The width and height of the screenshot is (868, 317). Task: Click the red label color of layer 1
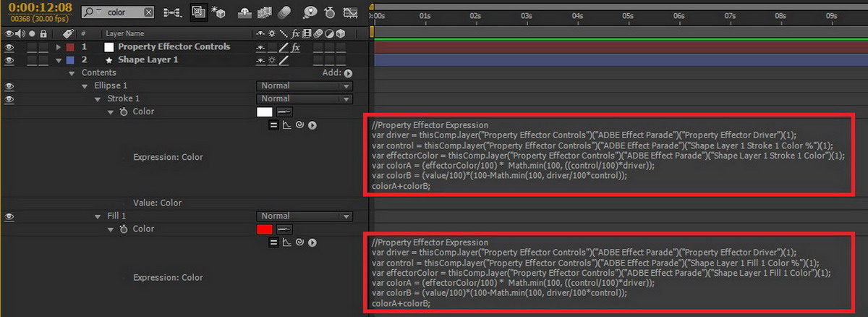(69, 47)
